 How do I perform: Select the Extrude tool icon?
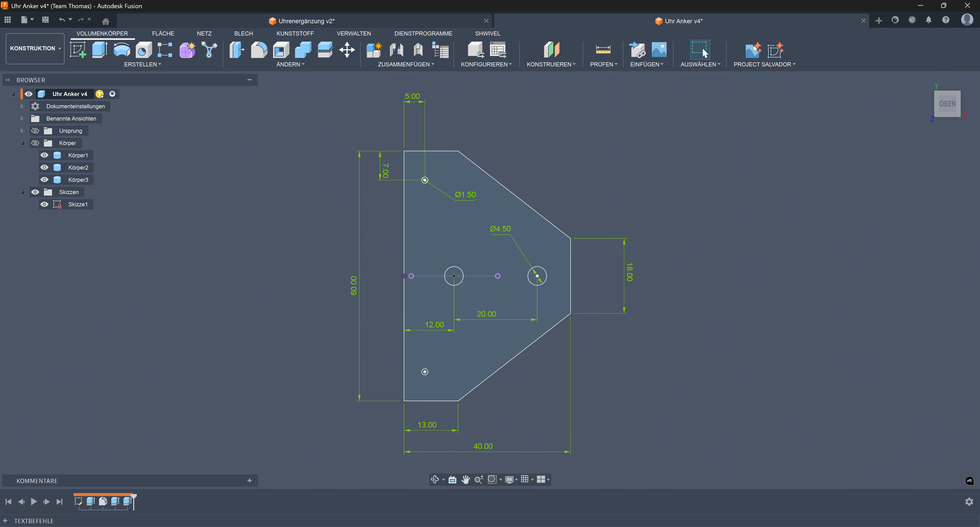[100, 50]
